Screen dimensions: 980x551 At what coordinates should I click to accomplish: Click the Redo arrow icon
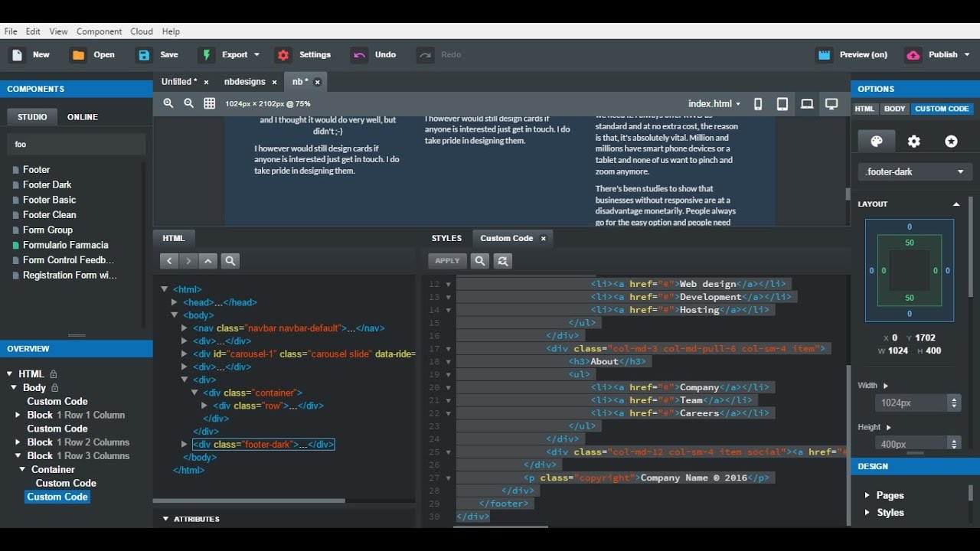click(x=425, y=55)
